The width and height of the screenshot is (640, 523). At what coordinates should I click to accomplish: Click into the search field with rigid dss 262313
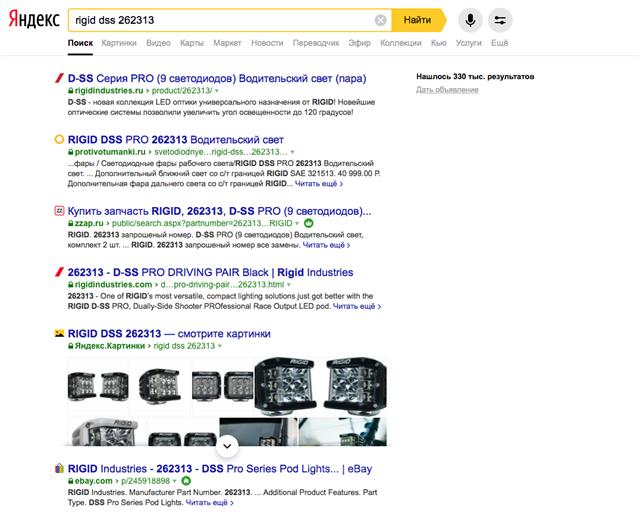click(x=220, y=20)
